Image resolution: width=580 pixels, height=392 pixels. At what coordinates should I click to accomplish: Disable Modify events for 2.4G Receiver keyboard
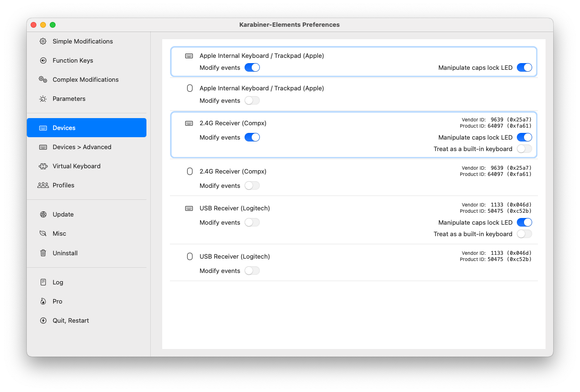point(252,137)
